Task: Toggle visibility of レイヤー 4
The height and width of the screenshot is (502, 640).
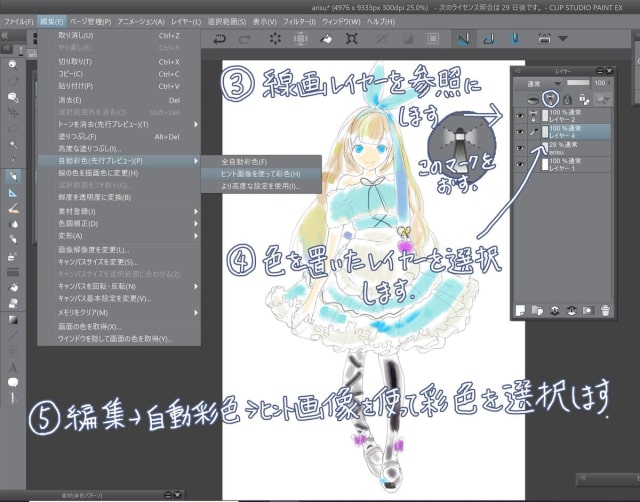Action: [x=520, y=132]
